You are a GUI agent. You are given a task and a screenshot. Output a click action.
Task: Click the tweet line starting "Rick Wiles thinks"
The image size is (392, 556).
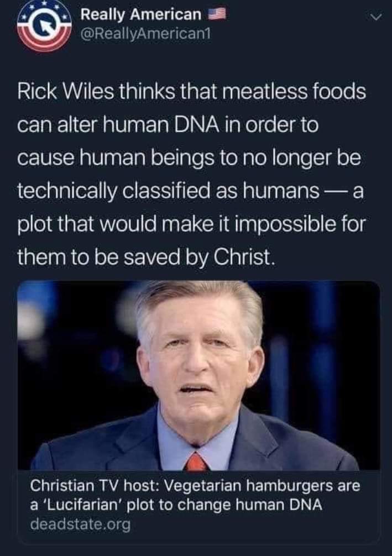pyautogui.click(x=191, y=92)
